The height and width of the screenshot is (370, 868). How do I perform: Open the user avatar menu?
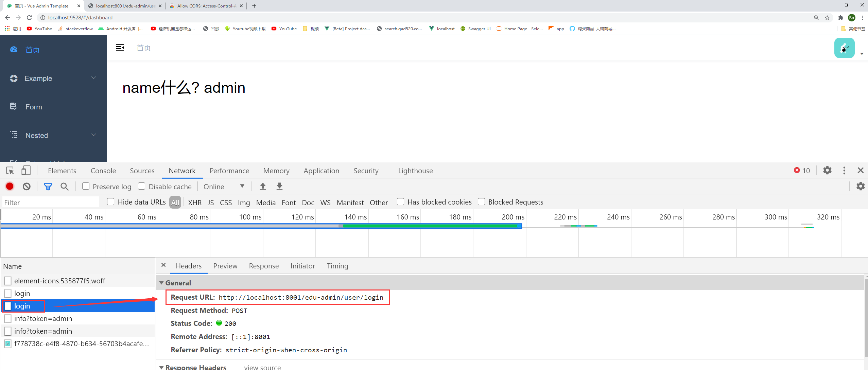(844, 48)
